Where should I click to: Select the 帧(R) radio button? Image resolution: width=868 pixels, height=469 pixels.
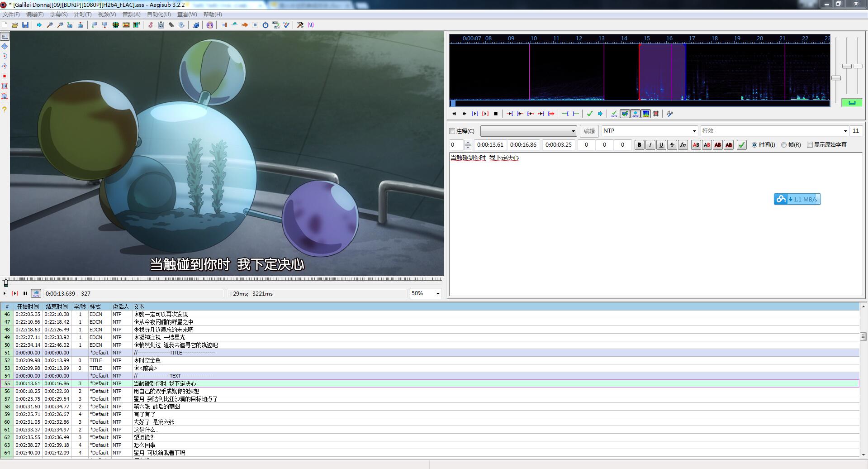pos(783,145)
